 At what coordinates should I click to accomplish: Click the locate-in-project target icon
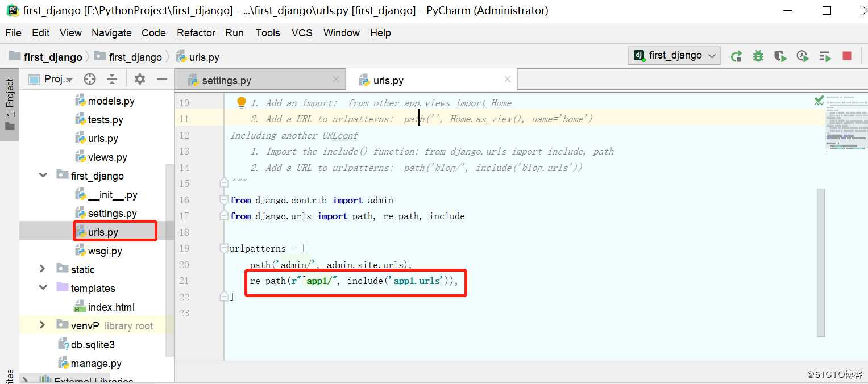click(89, 79)
